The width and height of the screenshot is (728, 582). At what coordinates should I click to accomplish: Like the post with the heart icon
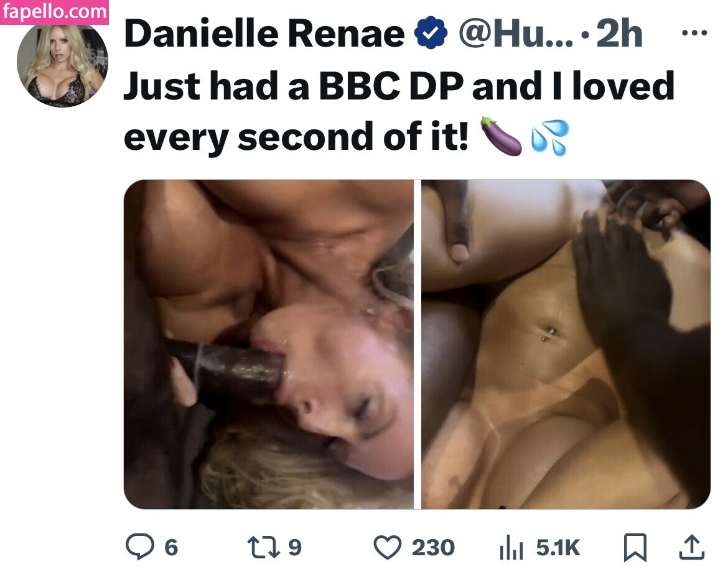click(x=388, y=547)
